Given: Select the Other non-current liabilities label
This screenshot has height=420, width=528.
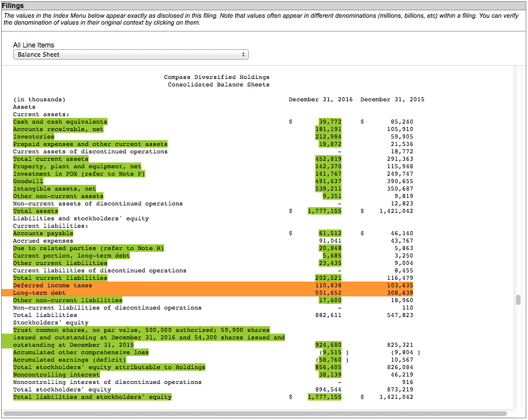Looking at the screenshot, I should [68, 300].
